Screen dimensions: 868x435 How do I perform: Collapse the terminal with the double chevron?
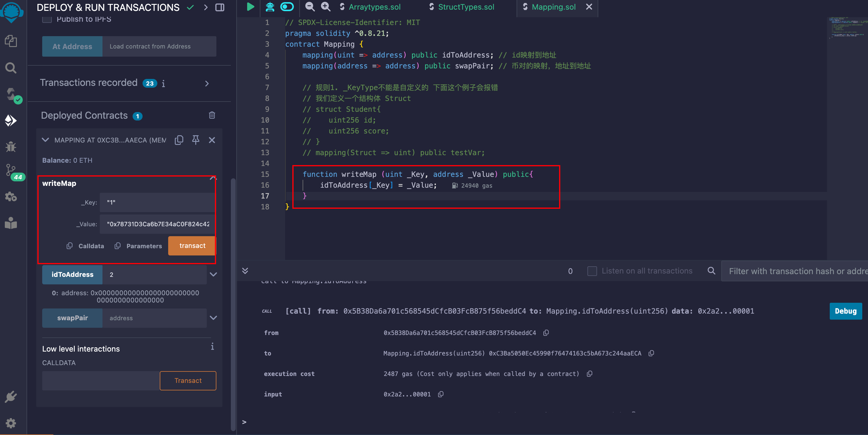click(245, 271)
